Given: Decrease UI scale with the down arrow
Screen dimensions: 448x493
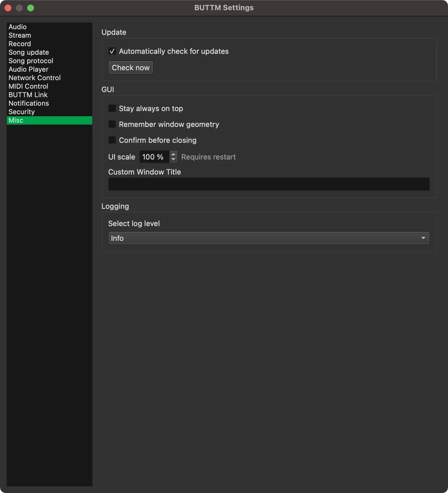Looking at the screenshot, I should click(x=173, y=160).
